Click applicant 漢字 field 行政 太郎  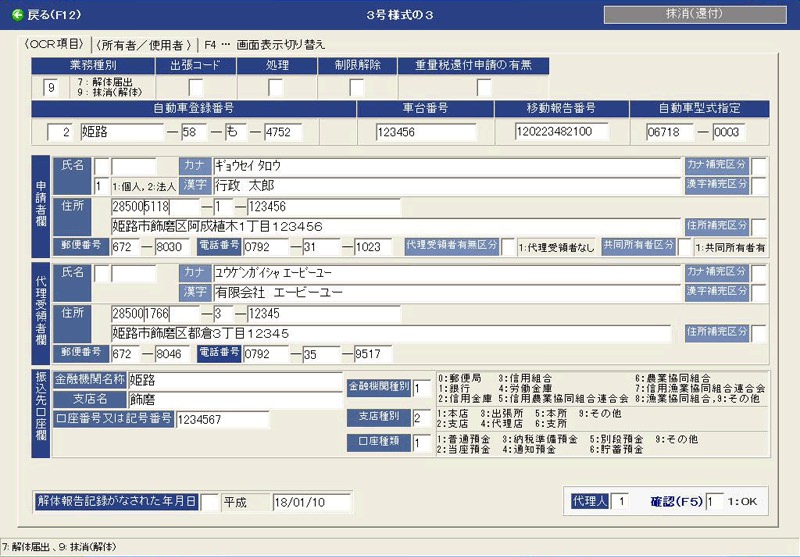click(447, 186)
